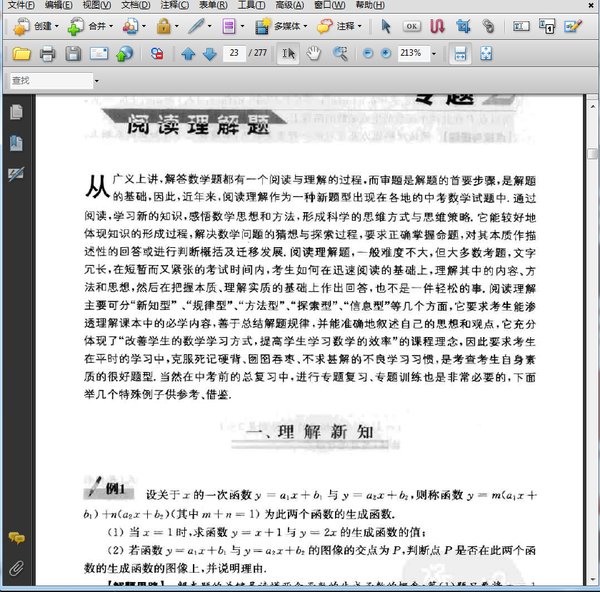600x592 pixels.
Task: Click the zoom in plus button
Action: click(x=386, y=54)
